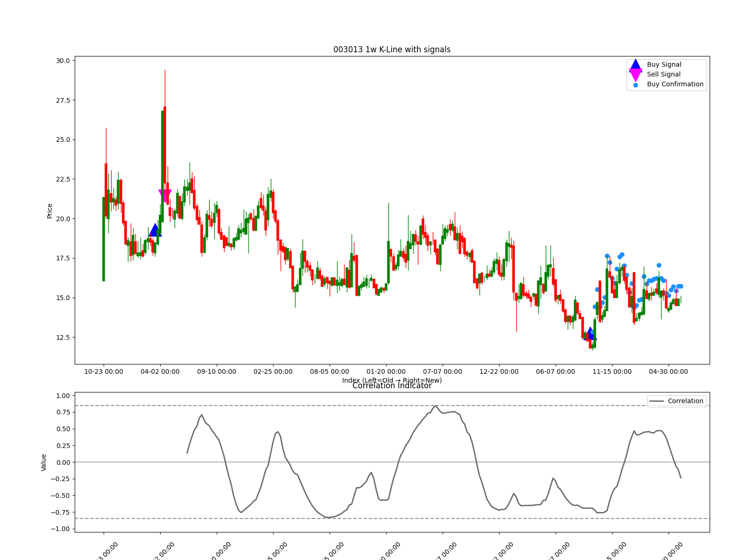This screenshot has height=560, width=747.
Task: Click the 0.00 correlation tick label
Action: point(63,462)
